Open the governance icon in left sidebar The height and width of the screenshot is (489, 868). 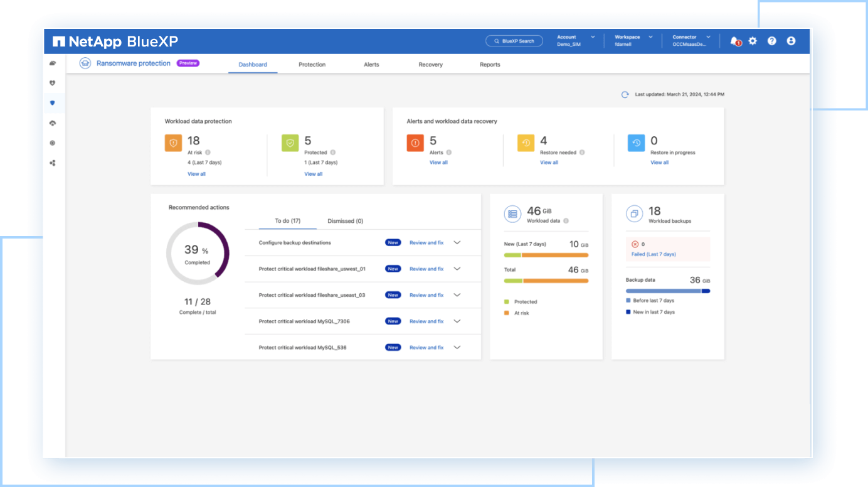coord(53,142)
